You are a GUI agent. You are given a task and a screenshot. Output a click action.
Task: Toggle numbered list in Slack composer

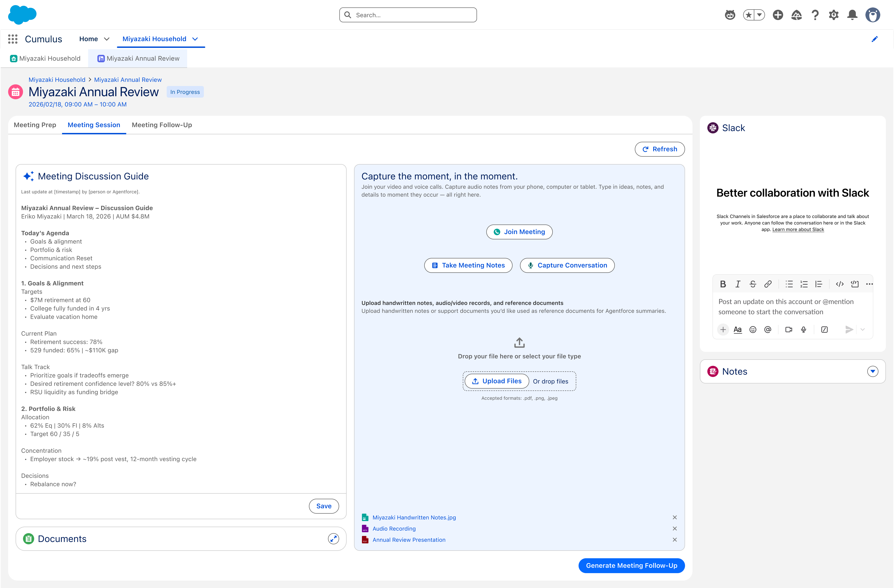point(804,284)
